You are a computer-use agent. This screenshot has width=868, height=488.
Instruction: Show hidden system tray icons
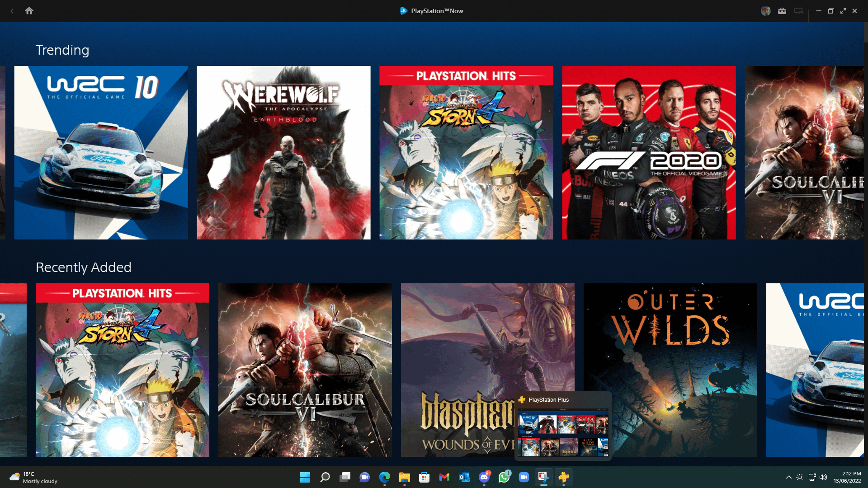788,477
